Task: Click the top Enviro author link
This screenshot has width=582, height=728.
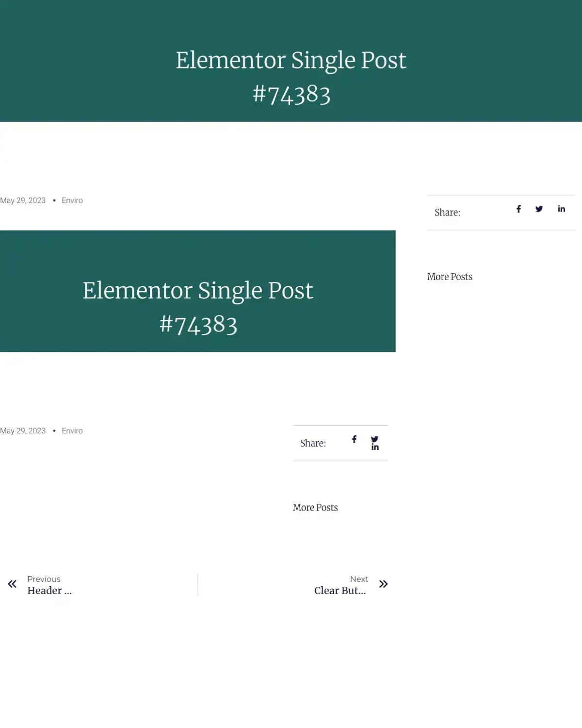Action: click(72, 200)
